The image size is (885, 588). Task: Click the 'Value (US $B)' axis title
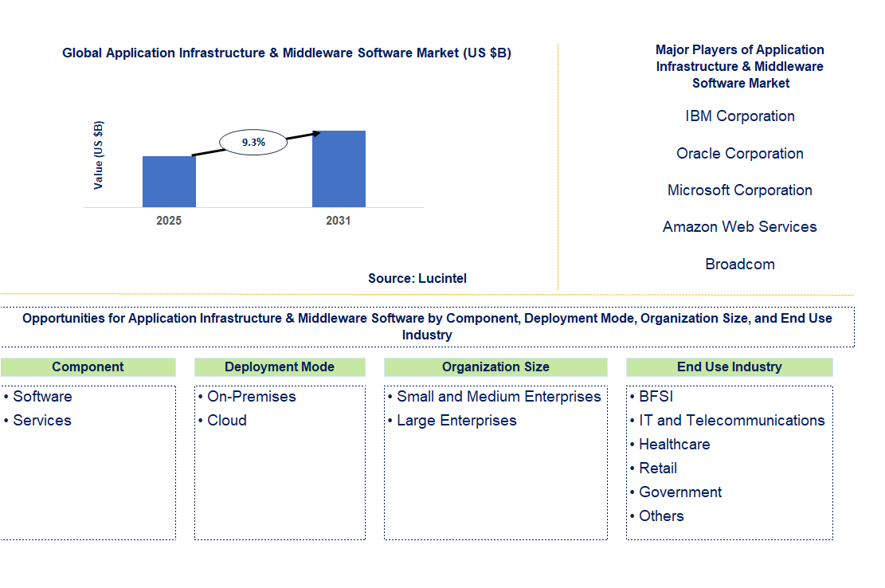[x=98, y=155]
